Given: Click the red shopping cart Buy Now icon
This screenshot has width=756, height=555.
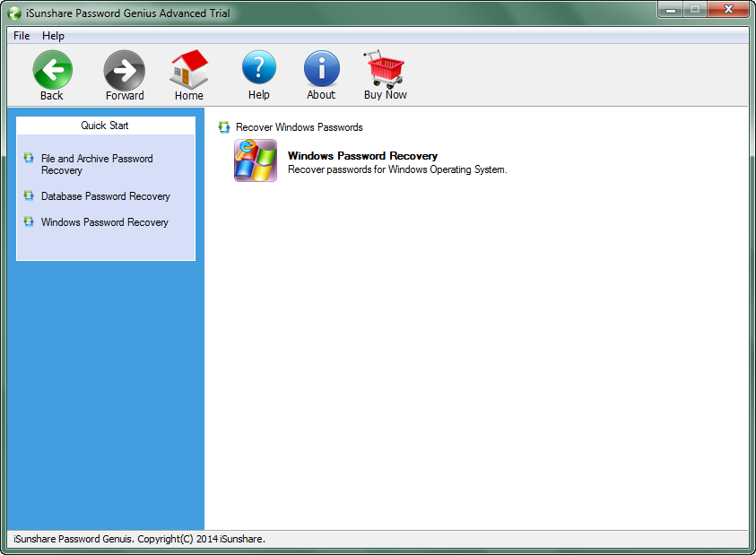Looking at the screenshot, I should (384, 69).
